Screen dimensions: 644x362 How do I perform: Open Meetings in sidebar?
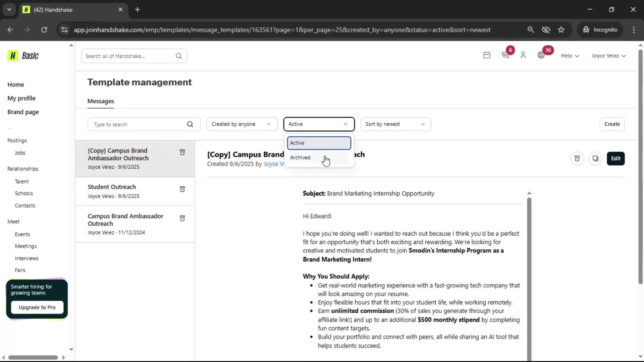coord(25,246)
